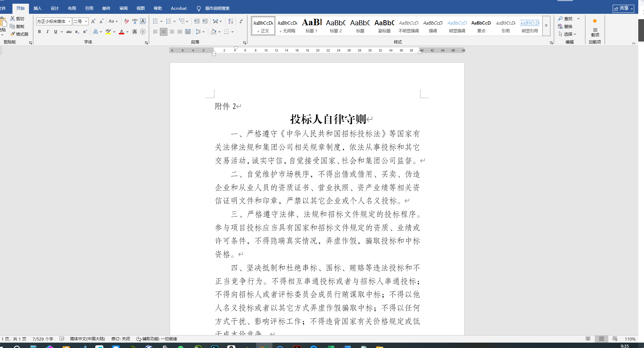This screenshot has width=644, height=348.
Task: Apply the enclosed character (字) icon
Action: [x=143, y=32]
